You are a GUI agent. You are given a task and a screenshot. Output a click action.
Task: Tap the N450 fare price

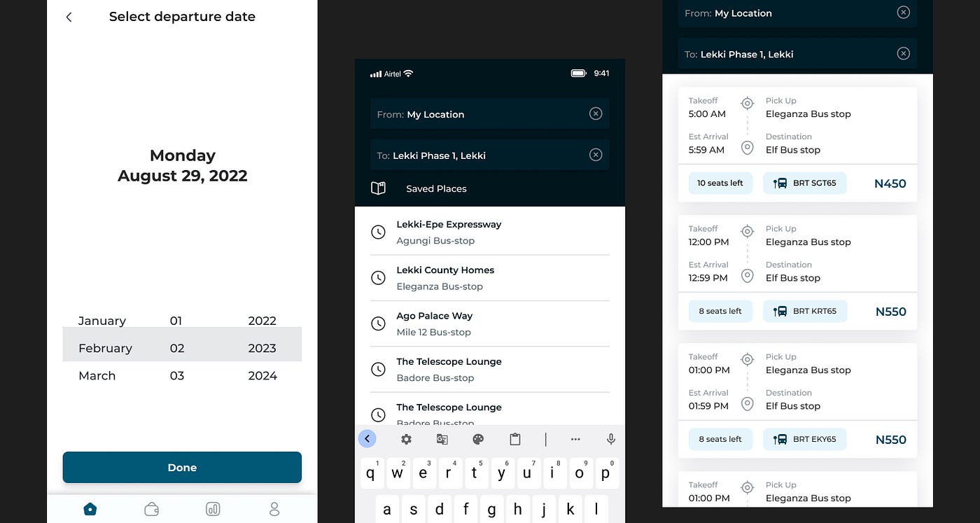click(x=890, y=183)
